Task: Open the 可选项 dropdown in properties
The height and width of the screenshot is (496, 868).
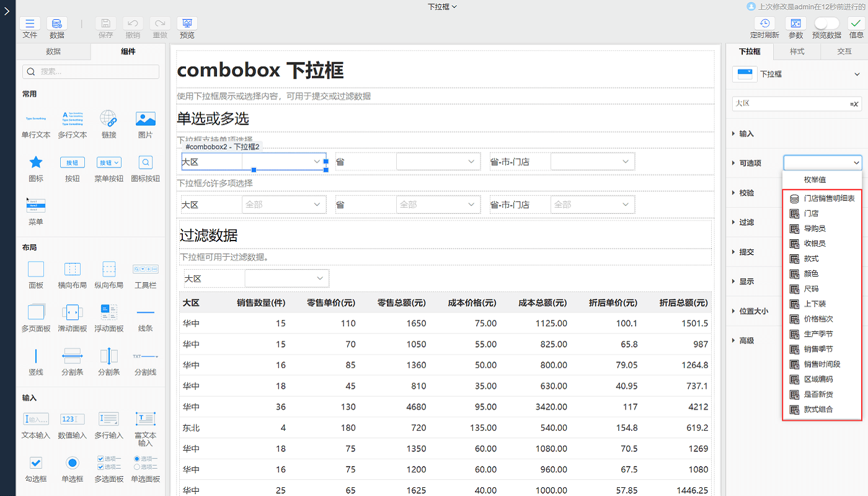Action: 822,163
